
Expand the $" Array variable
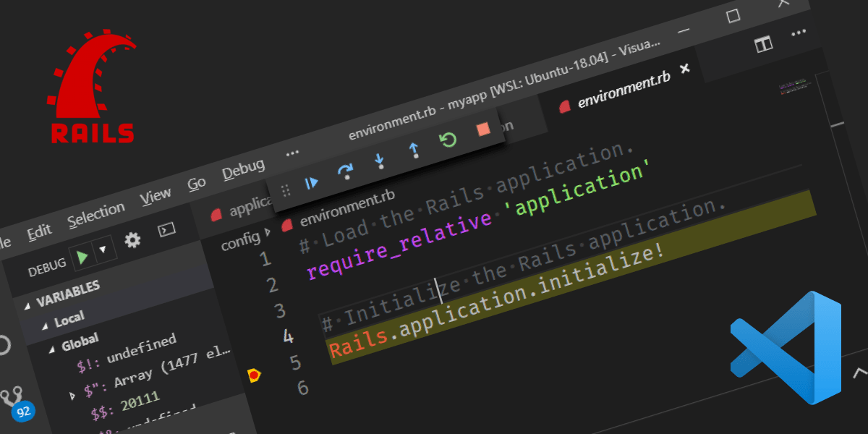point(72,396)
